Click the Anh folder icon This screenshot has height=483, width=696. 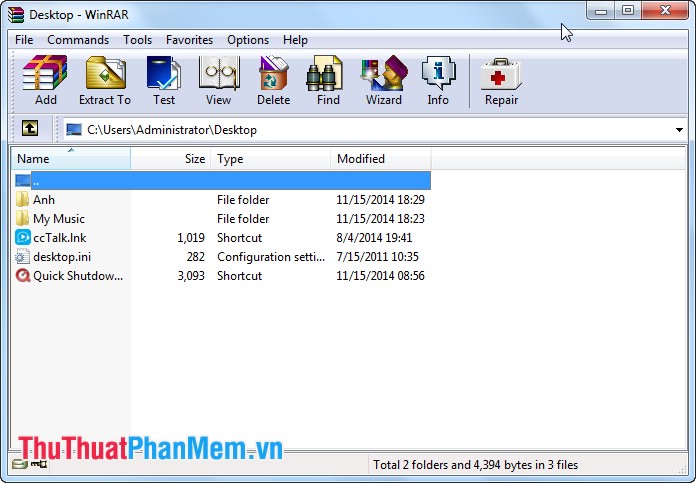22,199
